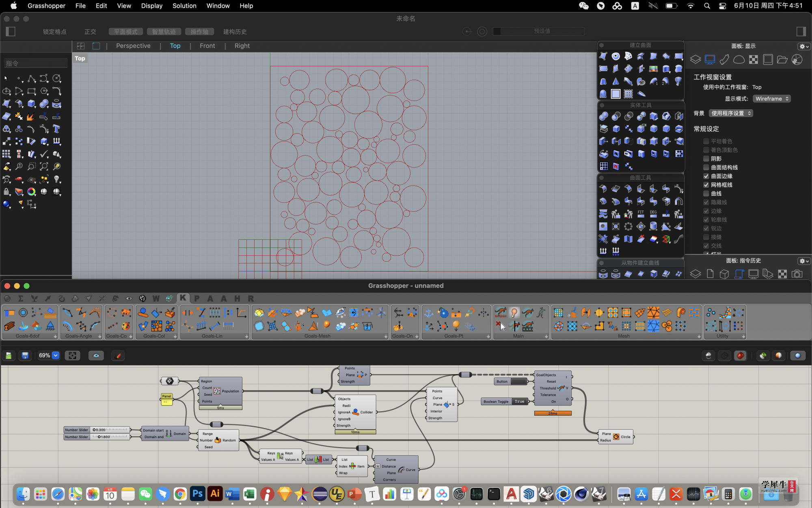The width and height of the screenshot is (812, 508).
Task: Open the Solution menu
Action: tap(184, 6)
